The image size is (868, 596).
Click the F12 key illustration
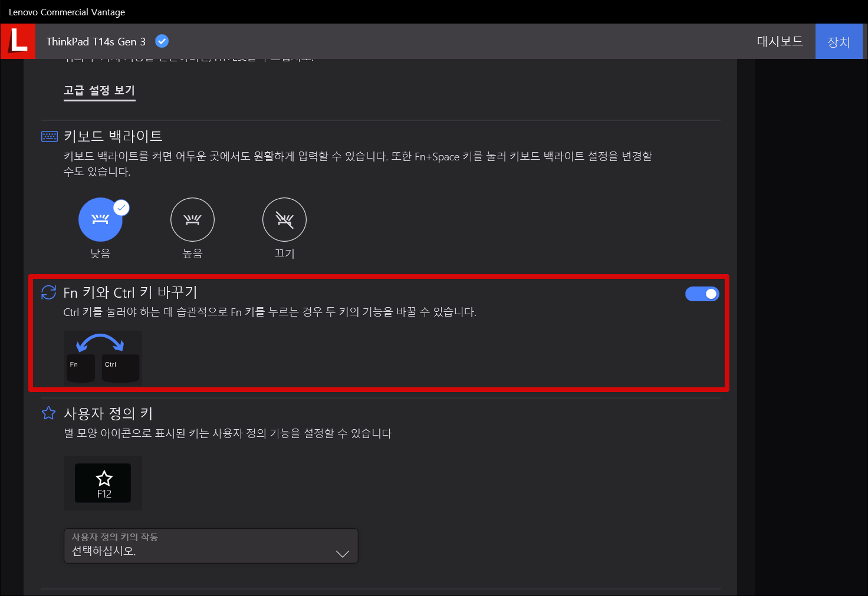coord(103,483)
